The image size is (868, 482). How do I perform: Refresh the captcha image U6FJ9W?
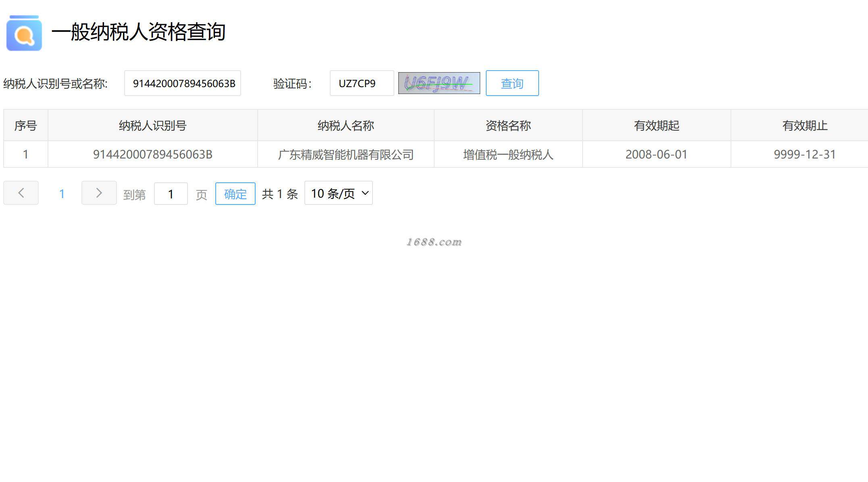click(439, 83)
